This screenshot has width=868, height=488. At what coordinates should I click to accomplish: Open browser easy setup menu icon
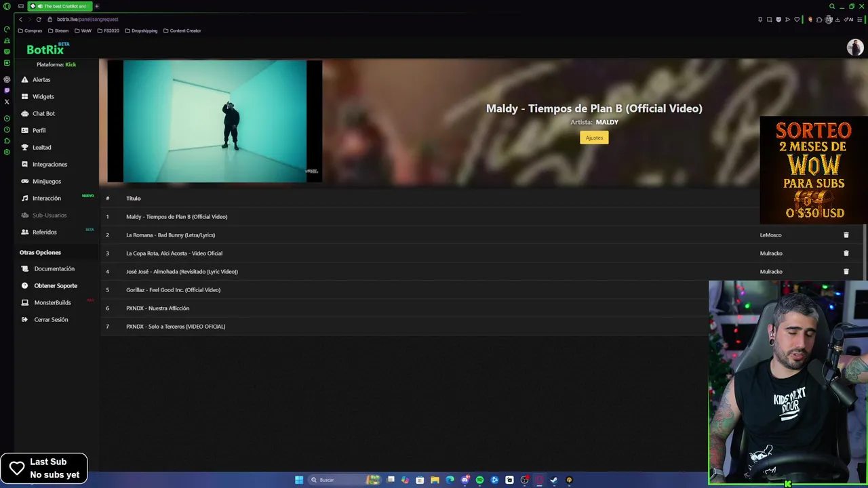(860, 19)
